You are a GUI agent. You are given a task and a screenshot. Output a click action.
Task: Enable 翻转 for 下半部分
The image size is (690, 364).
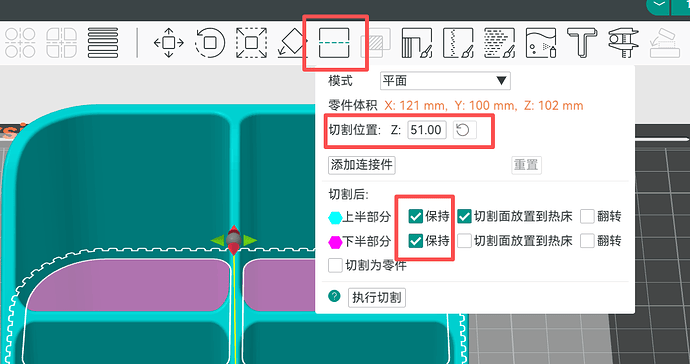coord(587,241)
